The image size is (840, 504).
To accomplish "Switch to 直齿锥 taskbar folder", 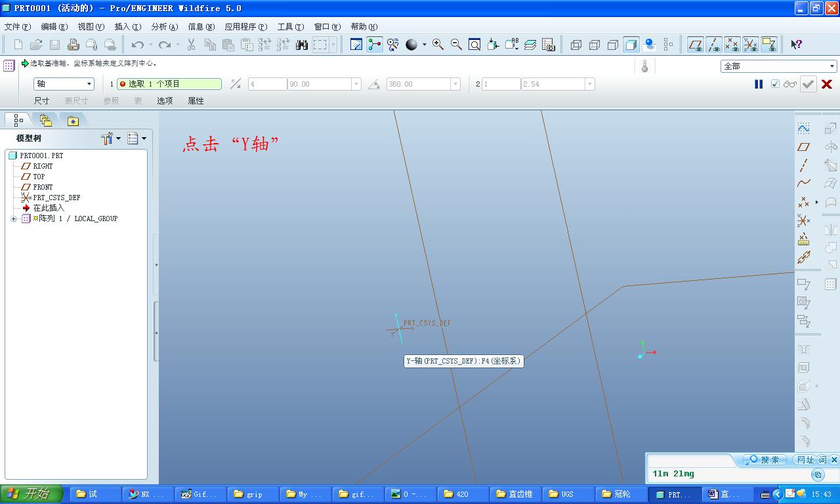I will [x=514, y=494].
